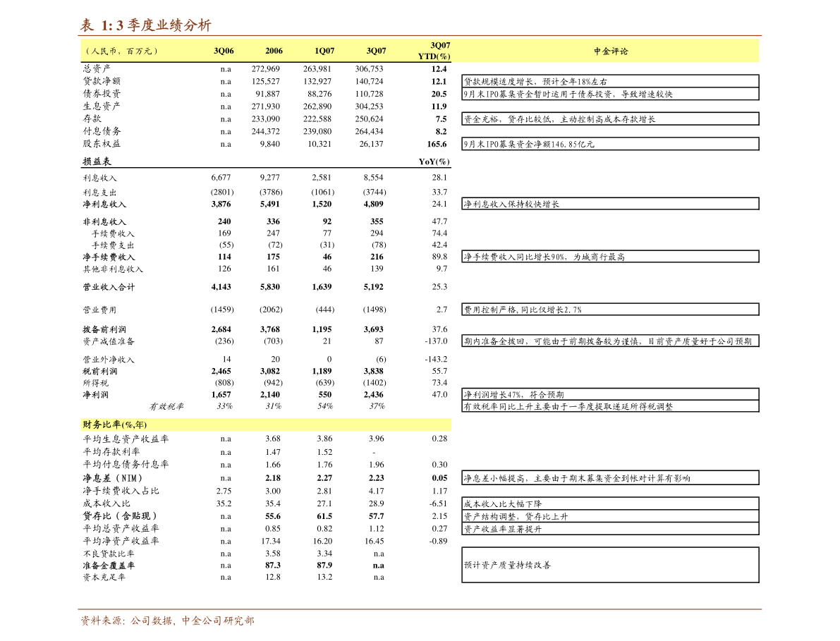The width and height of the screenshot is (840, 641).
Task: Click the 资料来源 label in the footer
Action: tap(102, 621)
